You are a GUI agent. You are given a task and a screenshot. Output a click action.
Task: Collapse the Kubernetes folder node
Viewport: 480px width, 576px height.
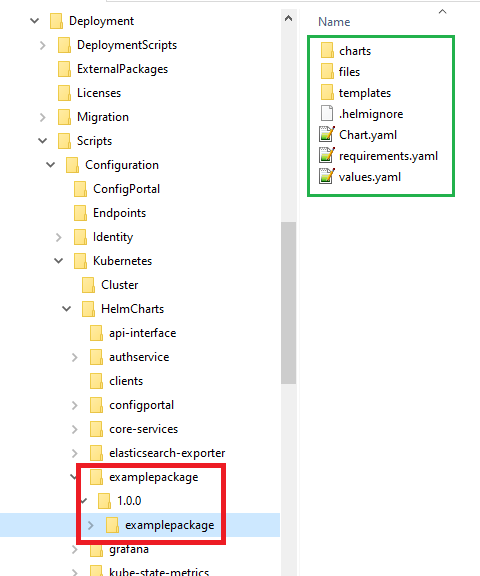coord(59,261)
